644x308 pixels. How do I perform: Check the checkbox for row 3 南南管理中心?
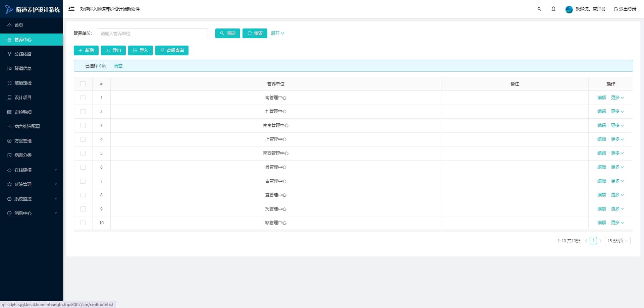pos(83,126)
